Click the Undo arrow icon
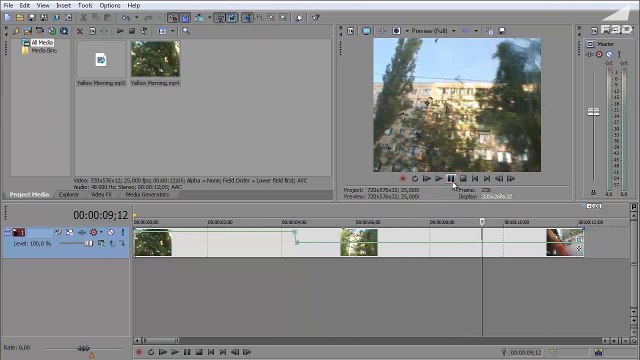 pyautogui.click(x=126, y=18)
